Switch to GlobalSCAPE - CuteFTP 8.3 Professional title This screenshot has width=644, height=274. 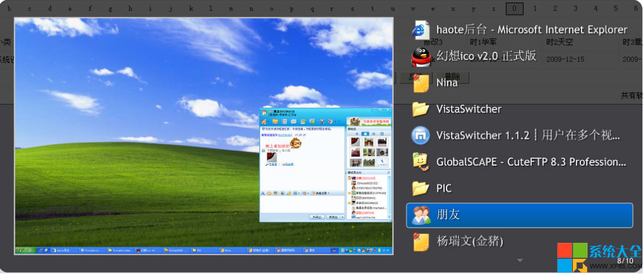(531, 162)
